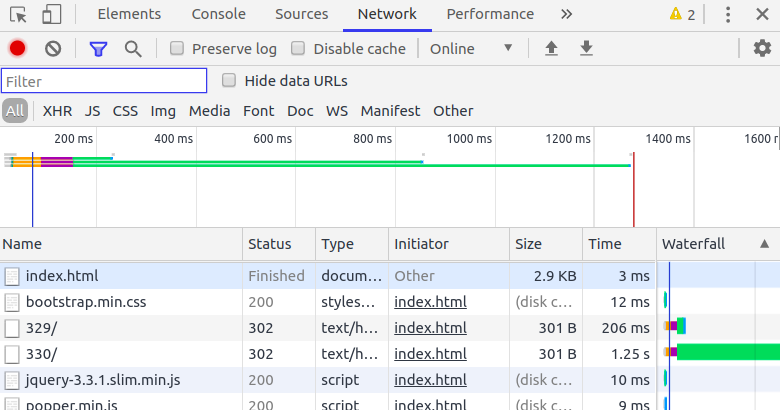This screenshot has width=780, height=410.
Task: Click the 2.9 KB size cell
Action: tap(546, 276)
